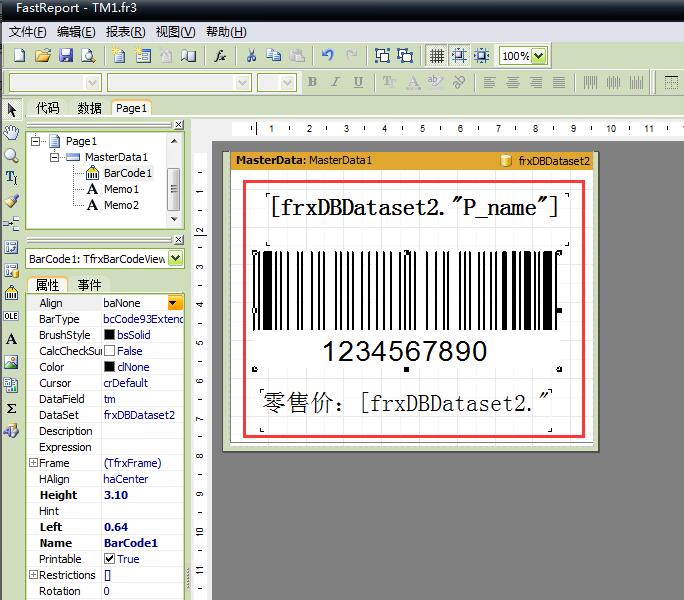Viewport: 684px width, 600px height.
Task: Open the object selector dropdown
Action: (176, 258)
